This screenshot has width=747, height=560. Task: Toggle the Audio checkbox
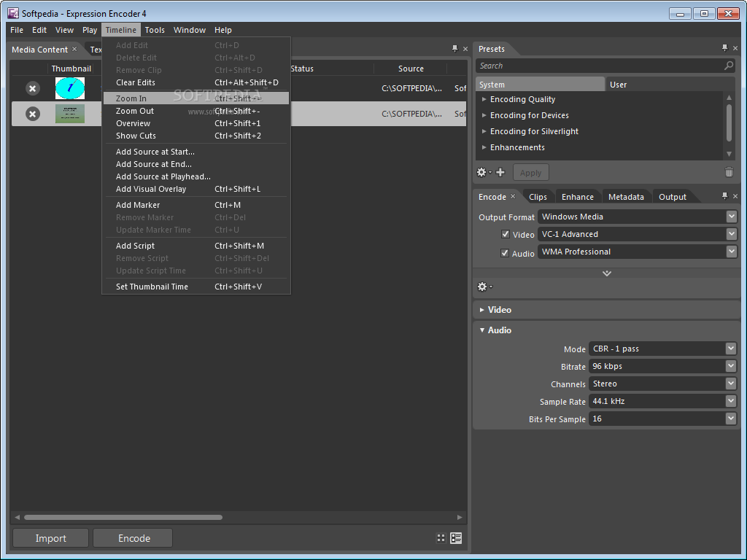tap(505, 253)
